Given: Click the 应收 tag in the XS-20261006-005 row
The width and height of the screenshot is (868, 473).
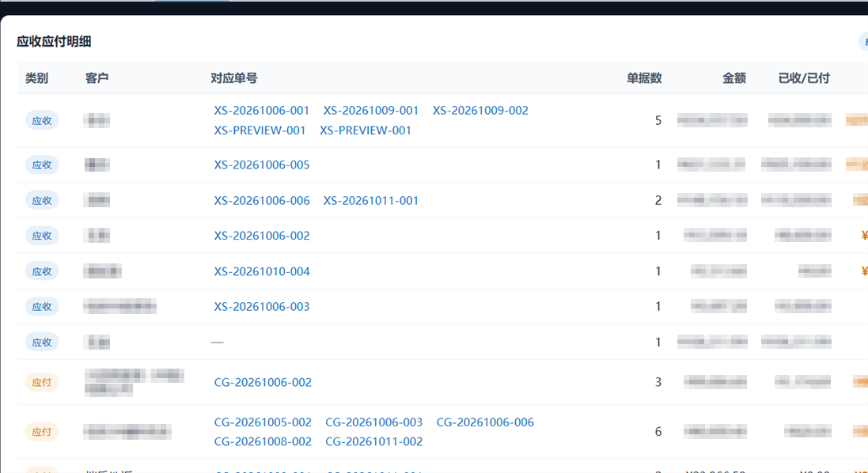Looking at the screenshot, I should (x=41, y=165).
